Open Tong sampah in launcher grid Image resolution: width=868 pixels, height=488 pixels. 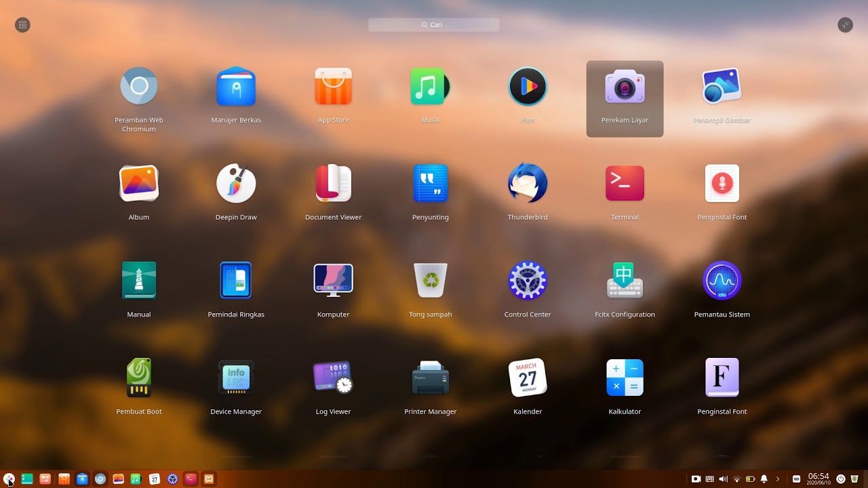[430, 281]
